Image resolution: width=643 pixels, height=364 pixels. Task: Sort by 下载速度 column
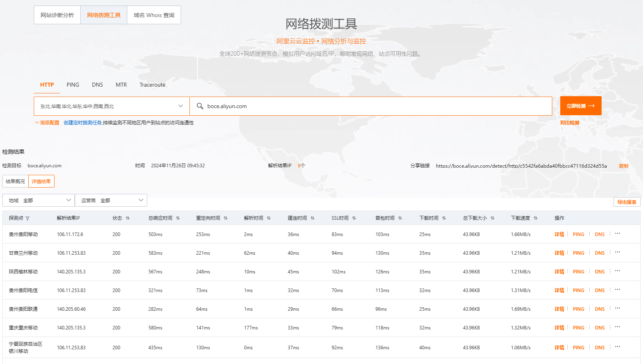536,218
